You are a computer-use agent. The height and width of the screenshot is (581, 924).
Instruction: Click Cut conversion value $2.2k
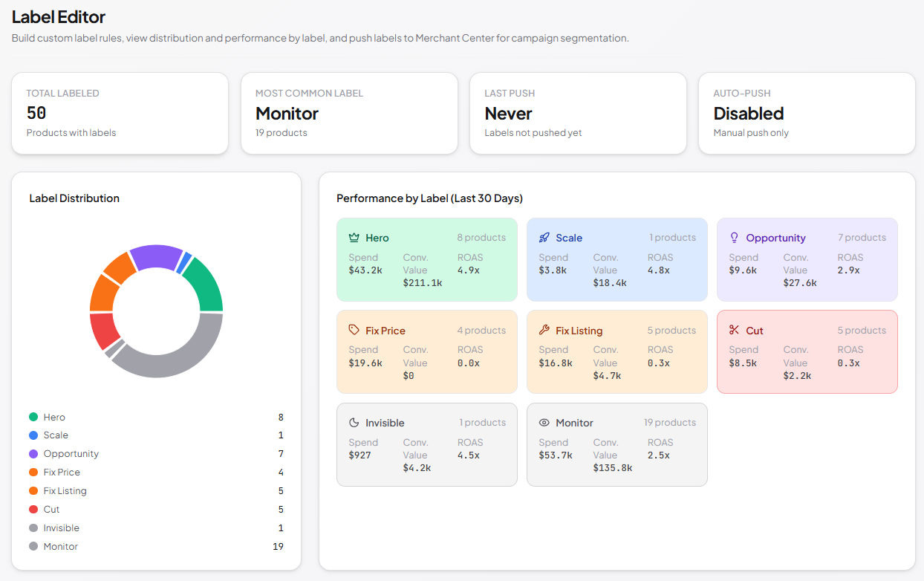pyautogui.click(x=797, y=376)
